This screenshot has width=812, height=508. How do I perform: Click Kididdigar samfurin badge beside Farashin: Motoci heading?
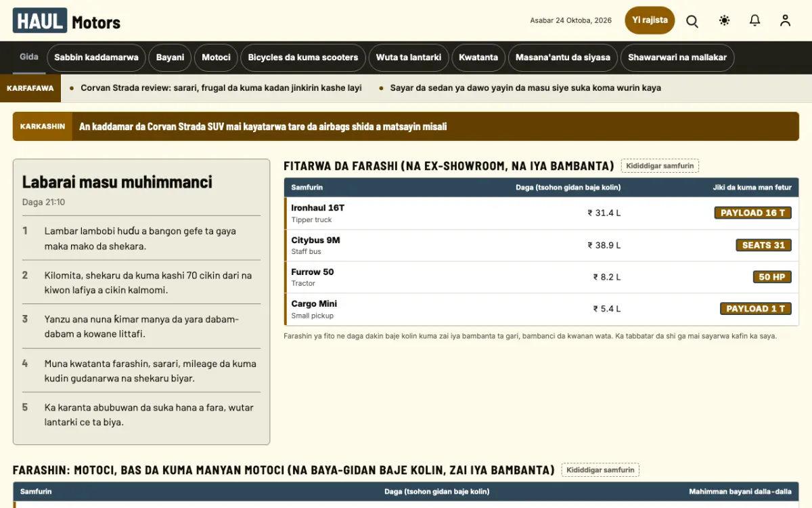600,470
